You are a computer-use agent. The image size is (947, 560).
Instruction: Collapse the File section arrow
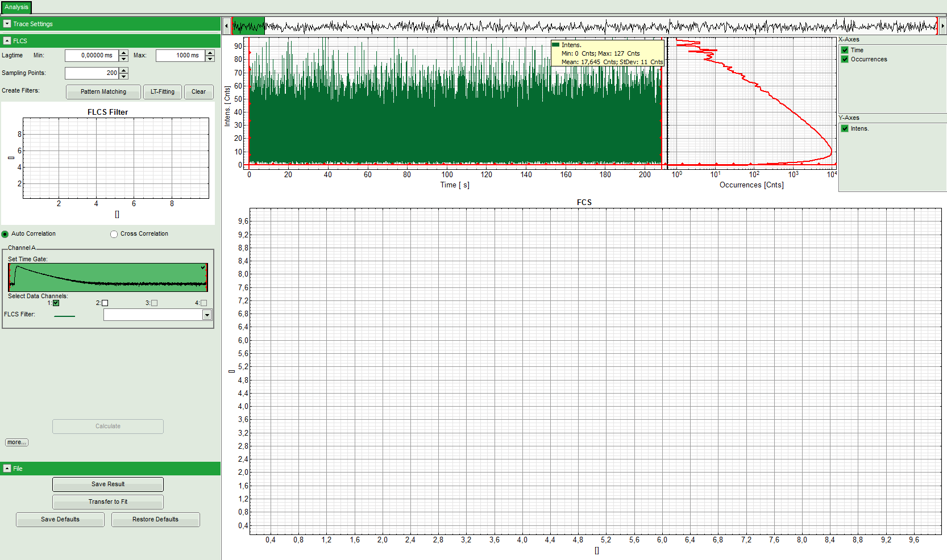(7, 469)
